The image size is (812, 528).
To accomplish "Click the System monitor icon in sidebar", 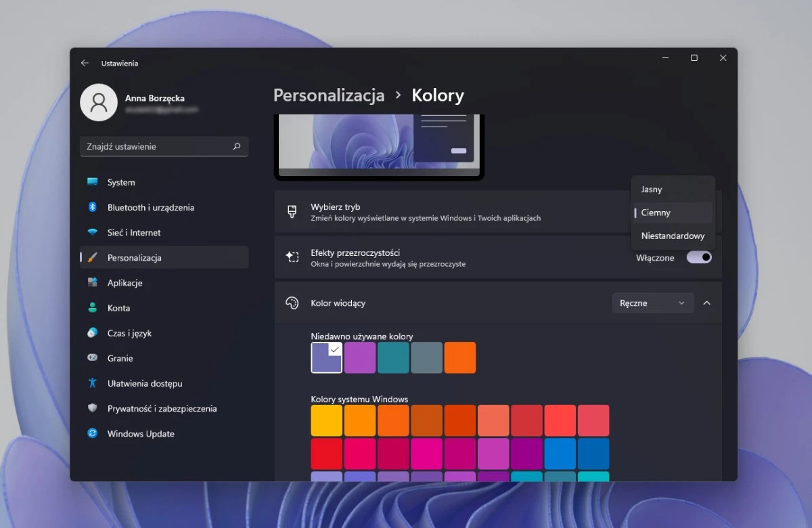I will click(x=93, y=182).
